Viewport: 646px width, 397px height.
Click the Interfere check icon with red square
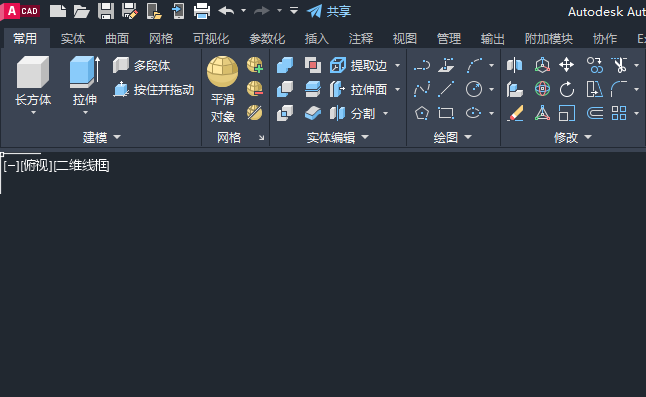pos(313,65)
